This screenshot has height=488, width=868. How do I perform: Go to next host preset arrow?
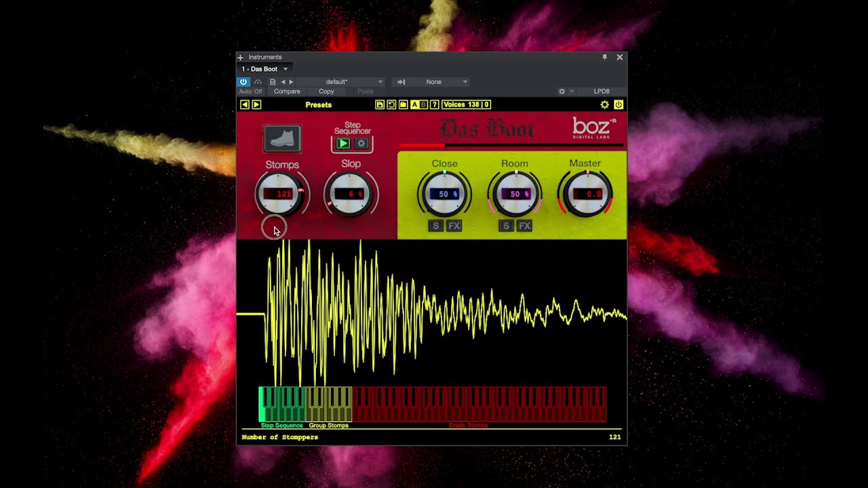coord(292,82)
